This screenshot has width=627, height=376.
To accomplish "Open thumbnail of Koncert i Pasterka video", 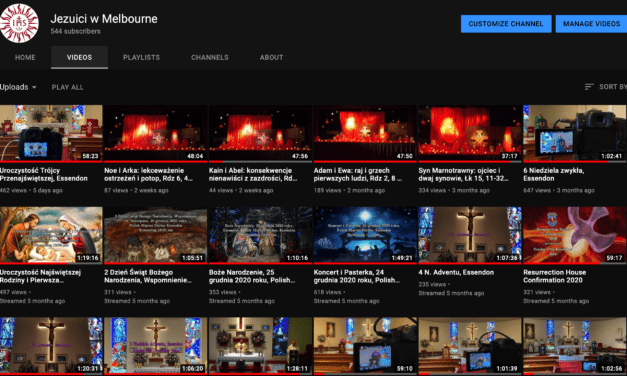I will point(365,236).
